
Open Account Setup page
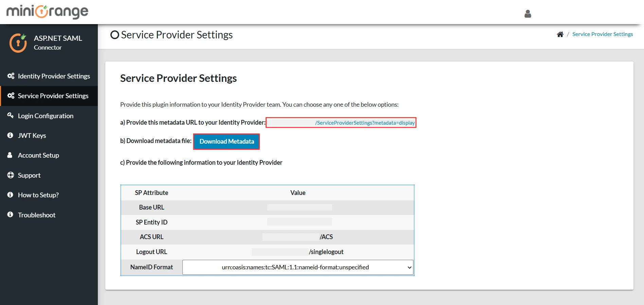[x=49, y=155]
